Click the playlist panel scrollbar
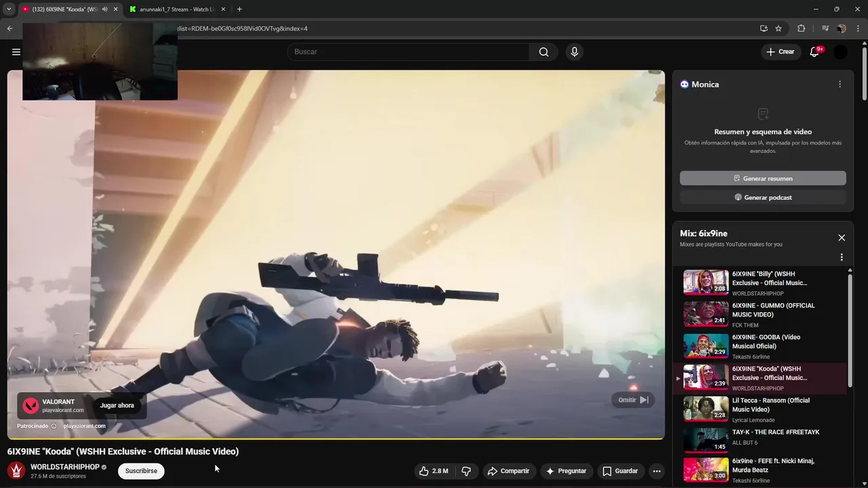The image size is (868, 488). click(850, 332)
